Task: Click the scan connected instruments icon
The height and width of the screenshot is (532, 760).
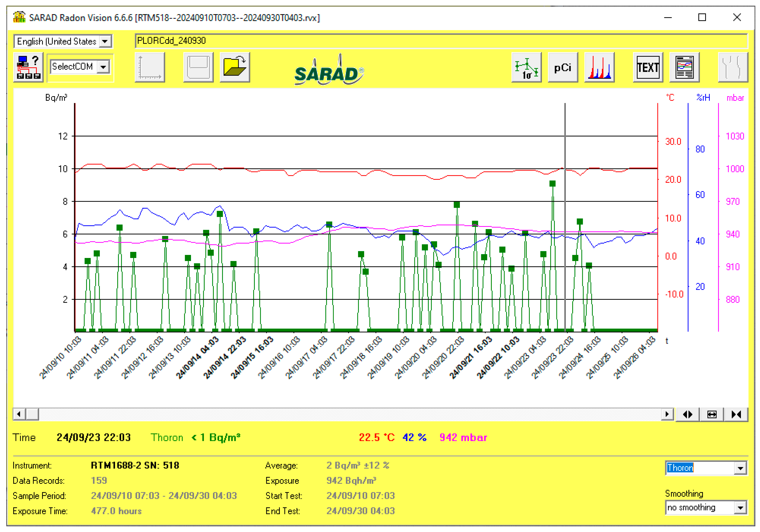Action: [28, 67]
